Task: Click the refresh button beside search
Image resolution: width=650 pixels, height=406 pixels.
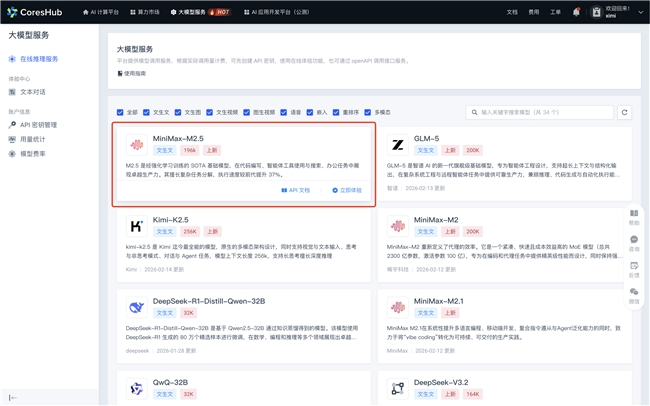Action: point(625,113)
